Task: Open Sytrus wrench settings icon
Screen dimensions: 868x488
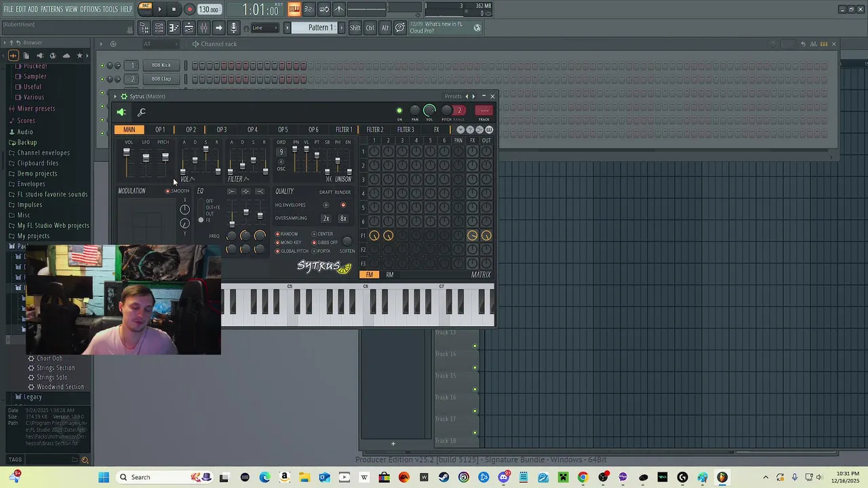Action: (x=141, y=113)
